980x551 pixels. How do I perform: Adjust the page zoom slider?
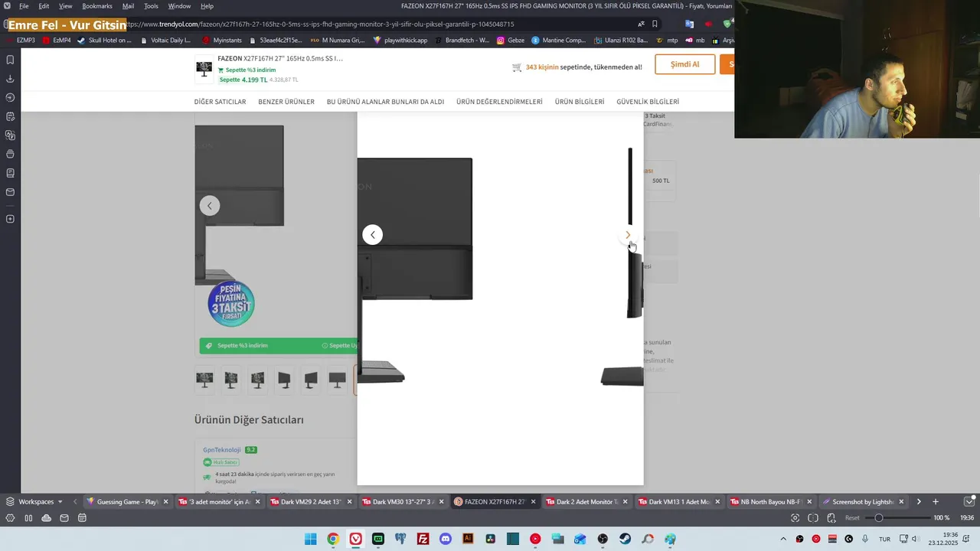(x=897, y=518)
